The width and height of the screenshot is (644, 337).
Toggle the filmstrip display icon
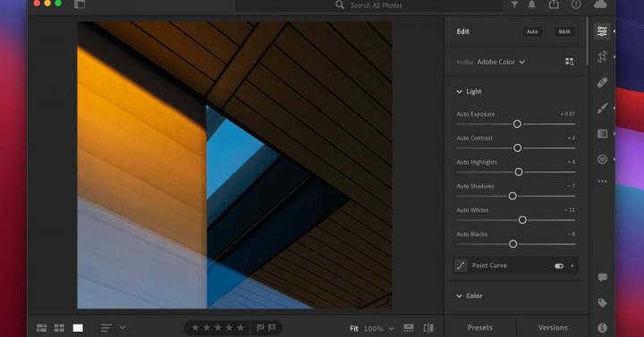coord(409,327)
